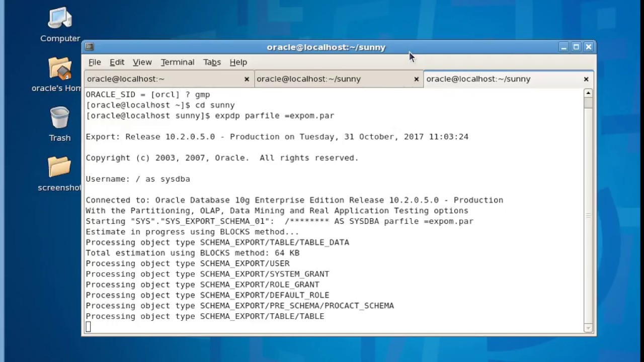Click 'Estimate in progress using BLOCKS method' line

coord(192,232)
